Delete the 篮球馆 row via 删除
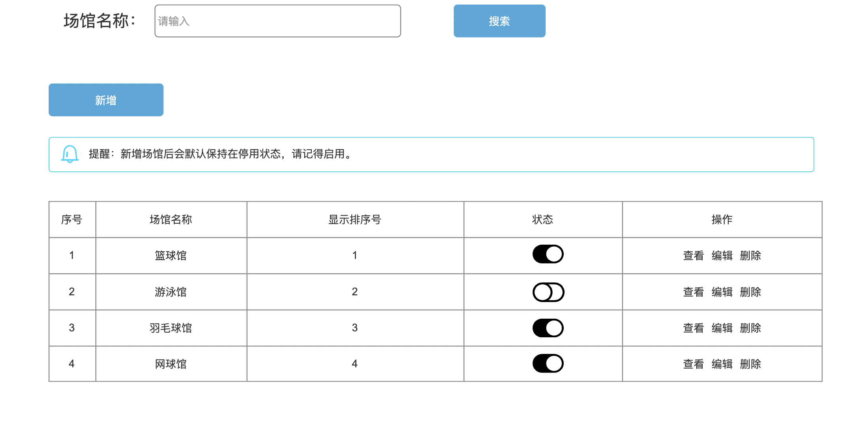The image size is (868, 422). (x=750, y=256)
